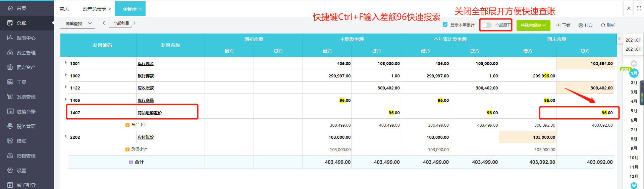This screenshot has width=644, height=189.
Task: Click the down arrow below month list
Action: [x=634, y=185]
